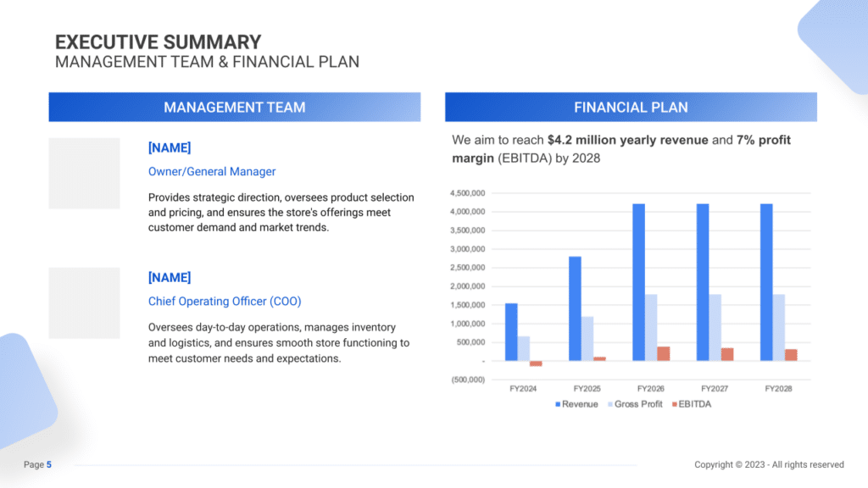Click the FY2025 axis label
Screen dimensions: 868x488
(587, 388)
